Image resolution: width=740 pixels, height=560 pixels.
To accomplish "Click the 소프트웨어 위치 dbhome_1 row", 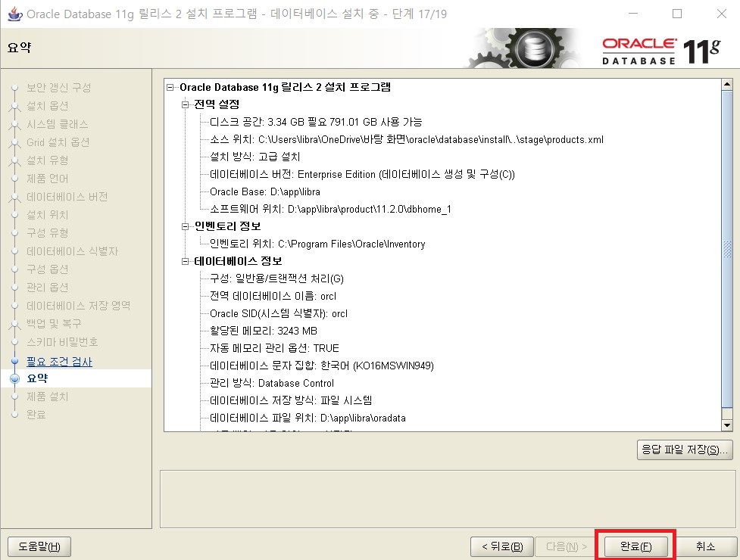I will click(x=330, y=210).
